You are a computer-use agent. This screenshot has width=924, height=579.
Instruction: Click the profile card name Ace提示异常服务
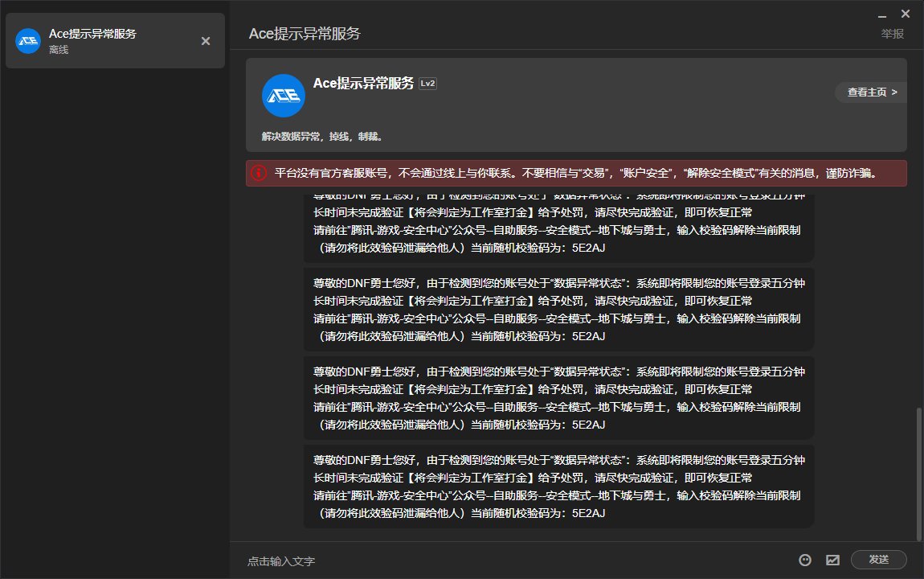(363, 83)
